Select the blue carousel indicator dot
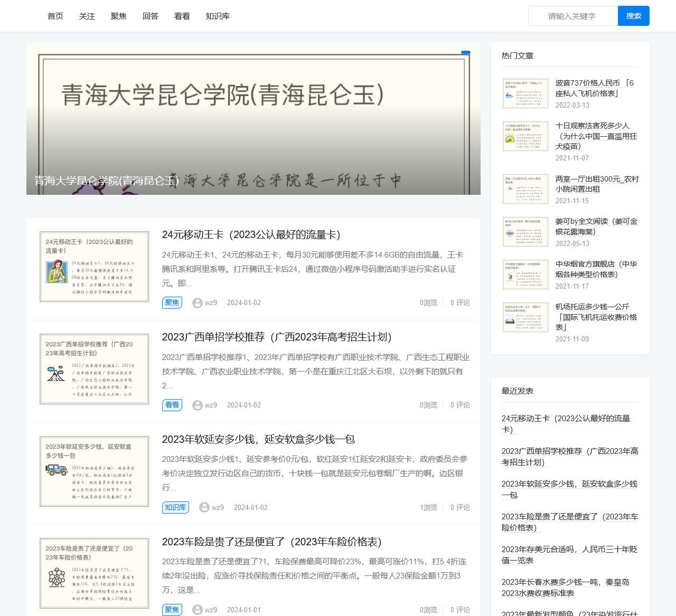Screen dimensions: 676x616 466,52
